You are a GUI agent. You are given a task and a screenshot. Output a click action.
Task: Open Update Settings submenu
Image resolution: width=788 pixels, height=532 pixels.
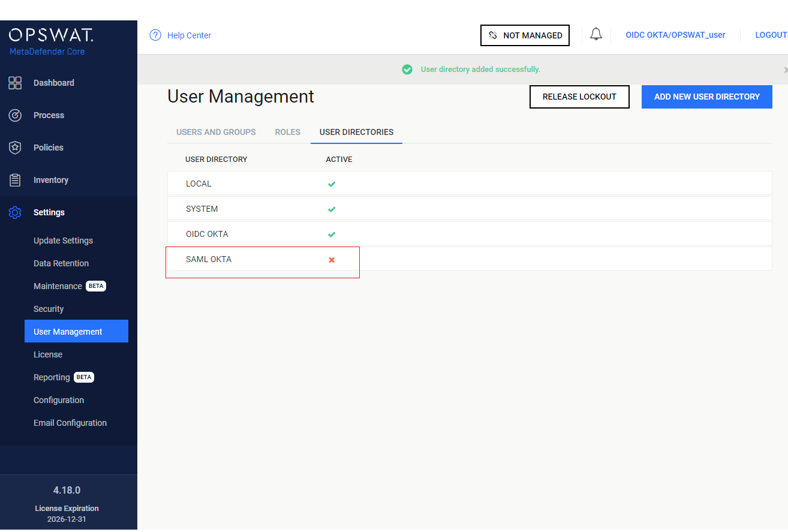pos(63,241)
